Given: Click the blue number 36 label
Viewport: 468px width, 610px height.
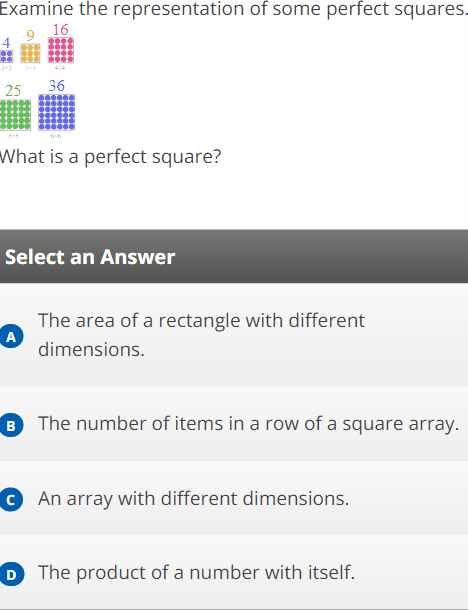Looking at the screenshot, I should point(56,86).
